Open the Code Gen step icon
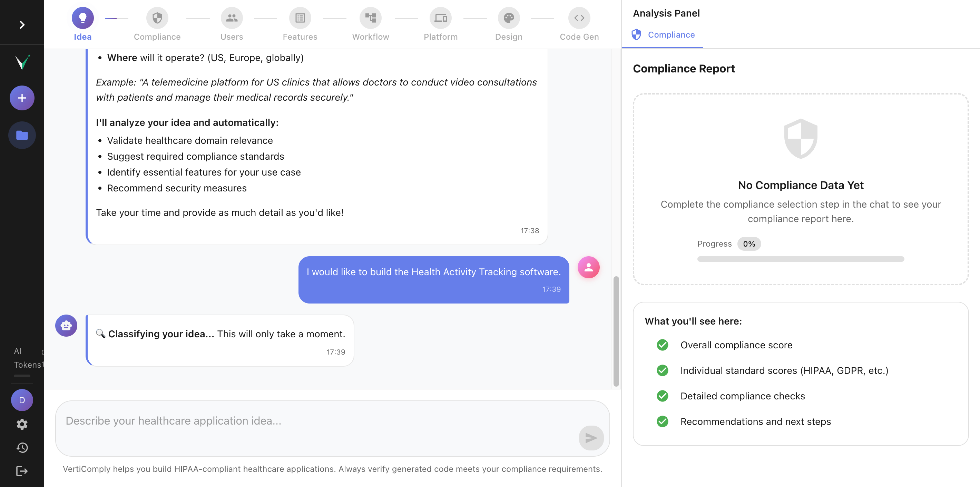980x487 pixels. pyautogui.click(x=579, y=18)
